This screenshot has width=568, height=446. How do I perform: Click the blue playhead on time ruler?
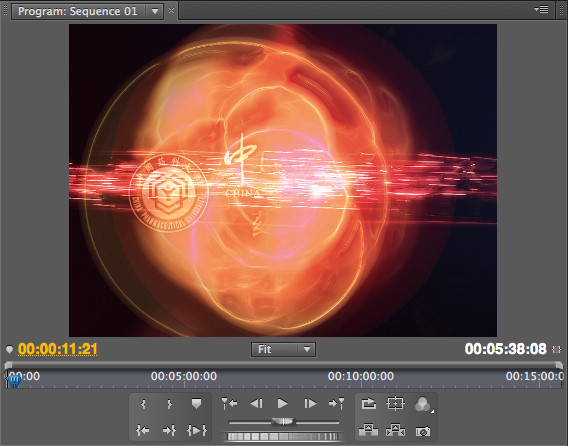[x=14, y=381]
